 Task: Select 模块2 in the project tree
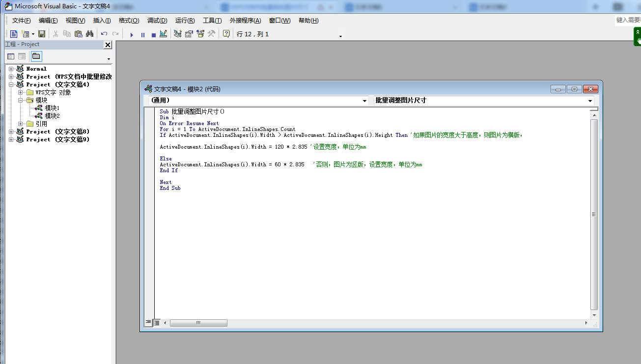[52, 116]
